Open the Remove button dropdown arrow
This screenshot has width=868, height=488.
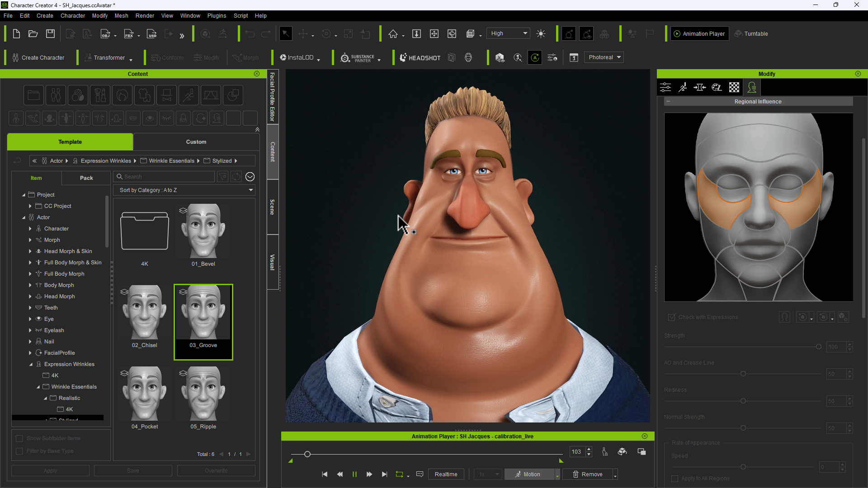615,475
